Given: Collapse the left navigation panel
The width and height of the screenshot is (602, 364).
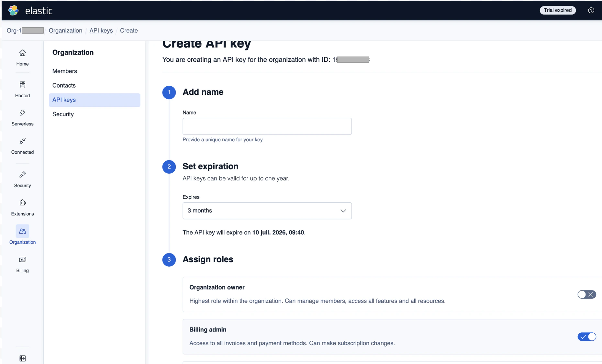Looking at the screenshot, I should pyautogui.click(x=22, y=358).
